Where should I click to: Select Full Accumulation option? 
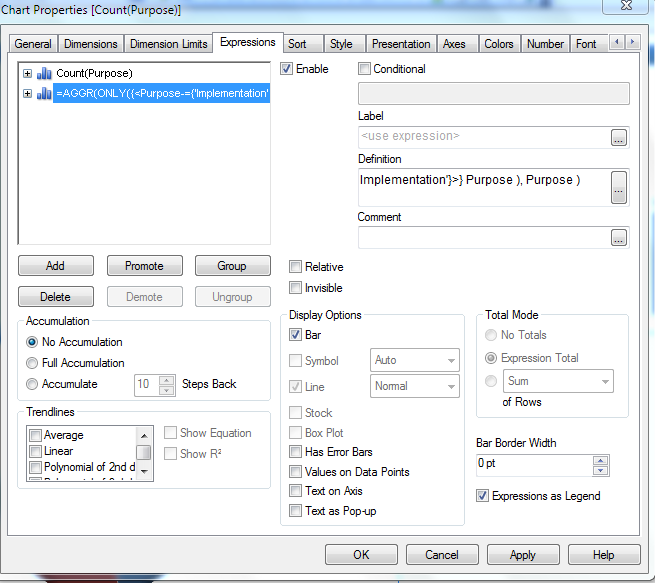tap(32, 363)
